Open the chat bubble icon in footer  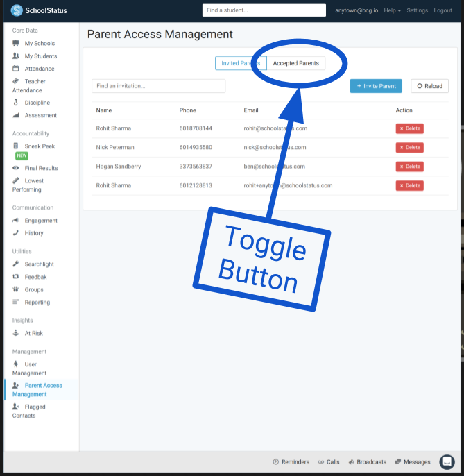[447, 461]
